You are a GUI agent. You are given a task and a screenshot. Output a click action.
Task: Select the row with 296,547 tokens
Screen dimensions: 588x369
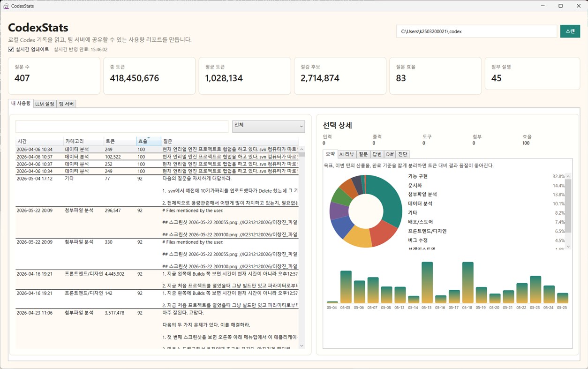(x=157, y=222)
